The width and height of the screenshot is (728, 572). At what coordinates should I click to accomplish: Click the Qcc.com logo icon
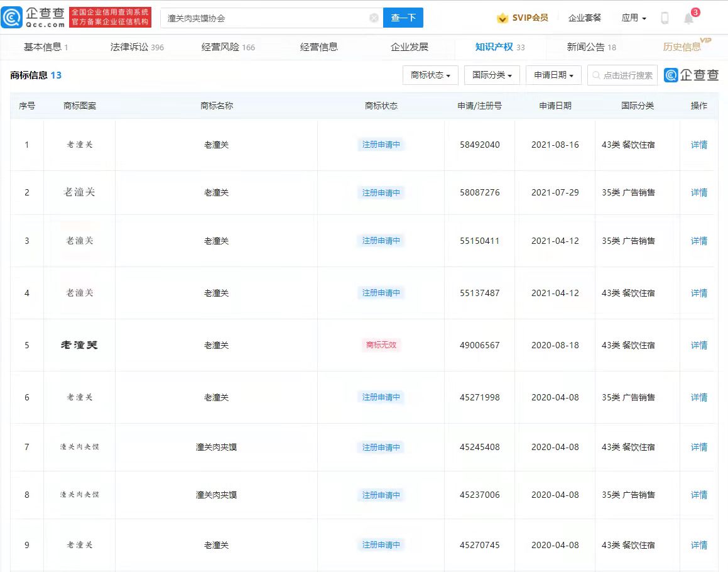point(12,18)
